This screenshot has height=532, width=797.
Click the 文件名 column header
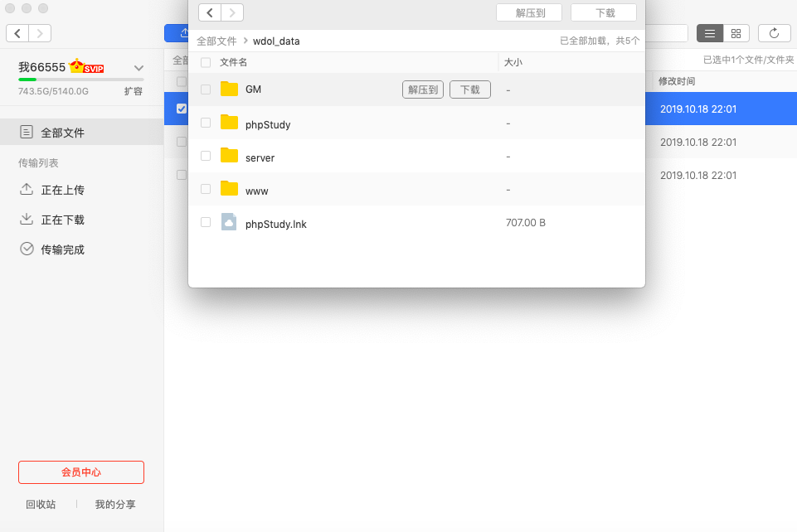pyautogui.click(x=234, y=62)
